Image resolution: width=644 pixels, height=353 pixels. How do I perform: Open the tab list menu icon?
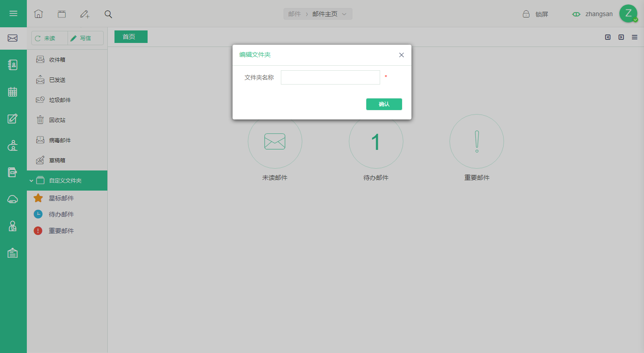pyautogui.click(x=635, y=37)
